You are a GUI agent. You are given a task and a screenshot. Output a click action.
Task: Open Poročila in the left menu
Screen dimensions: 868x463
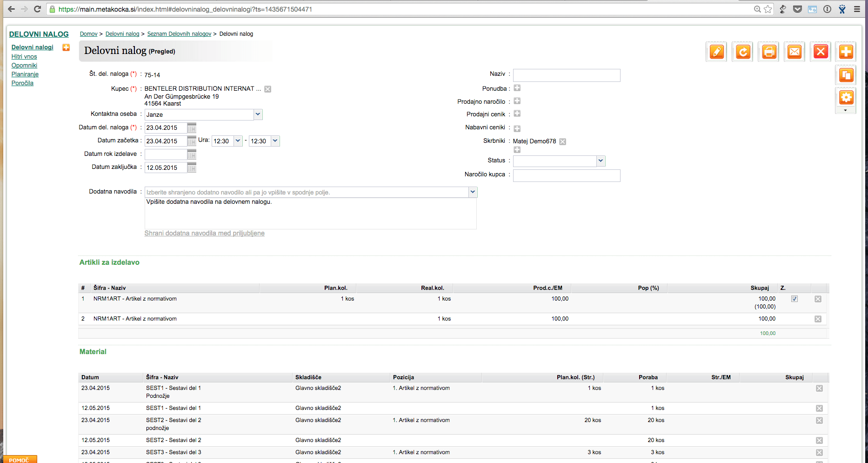pyautogui.click(x=22, y=83)
